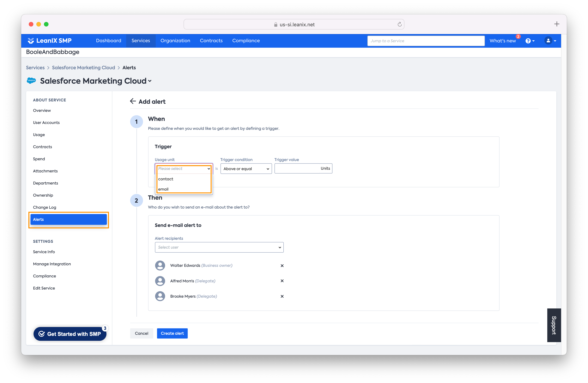Screen dimensions: 588x383
Task: Click the checkmark icon in Get Started
Action: [x=41, y=334]
